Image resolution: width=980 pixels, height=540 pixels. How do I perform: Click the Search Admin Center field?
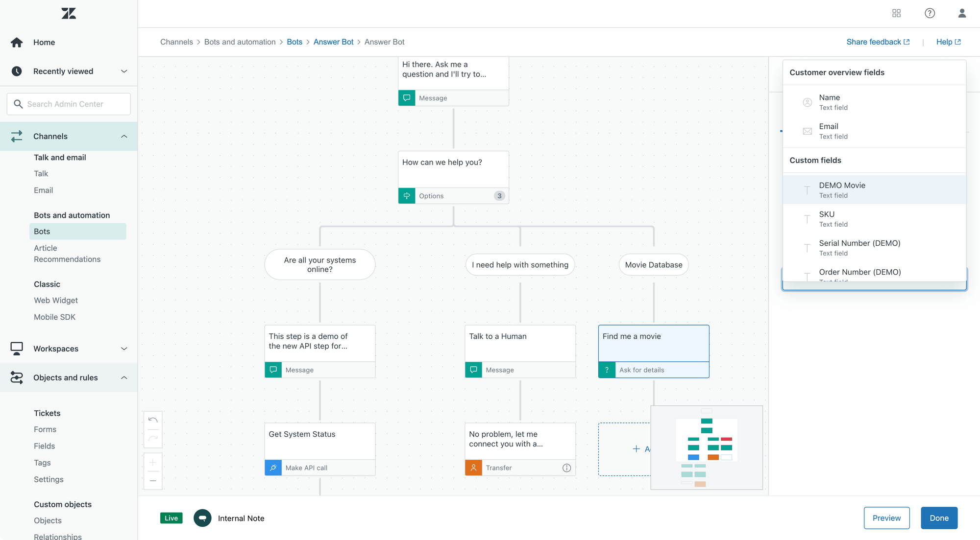click(x=69, y=104)
